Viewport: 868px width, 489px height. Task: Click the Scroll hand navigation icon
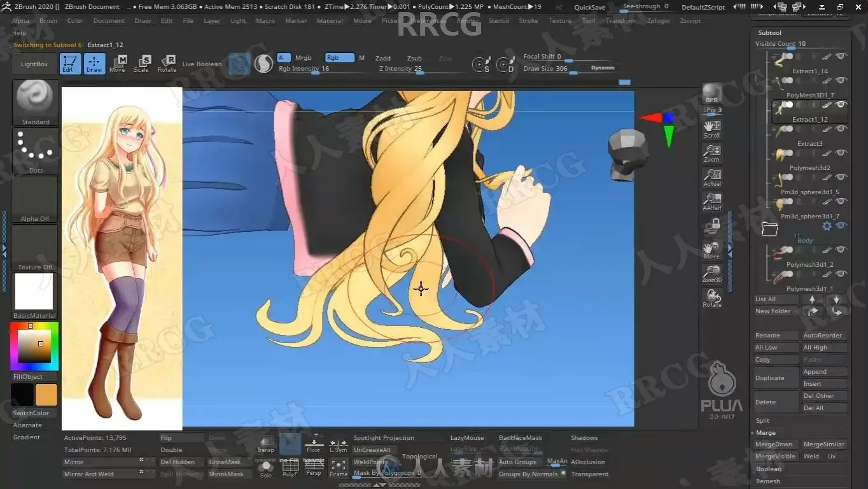tap(712, 129)
